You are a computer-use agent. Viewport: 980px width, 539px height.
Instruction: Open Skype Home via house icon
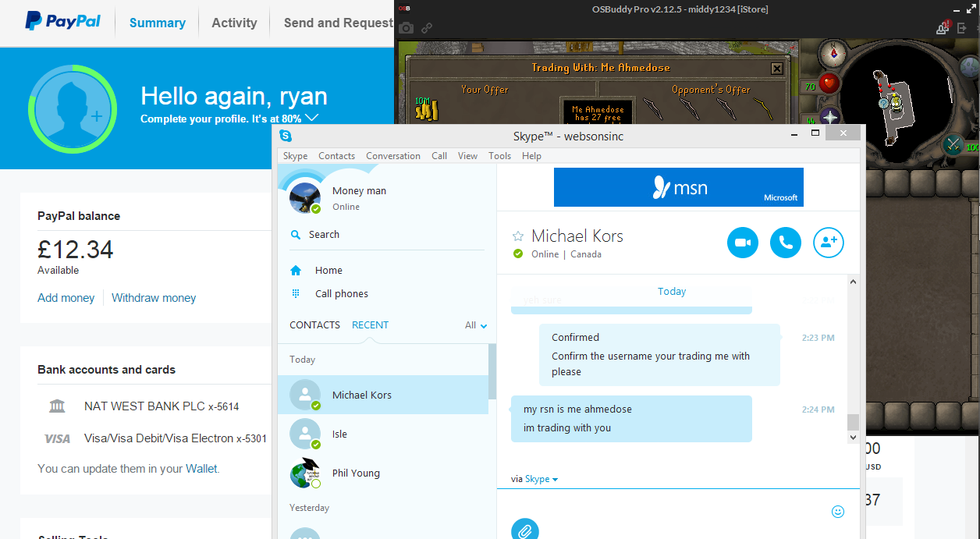[296, 270]
